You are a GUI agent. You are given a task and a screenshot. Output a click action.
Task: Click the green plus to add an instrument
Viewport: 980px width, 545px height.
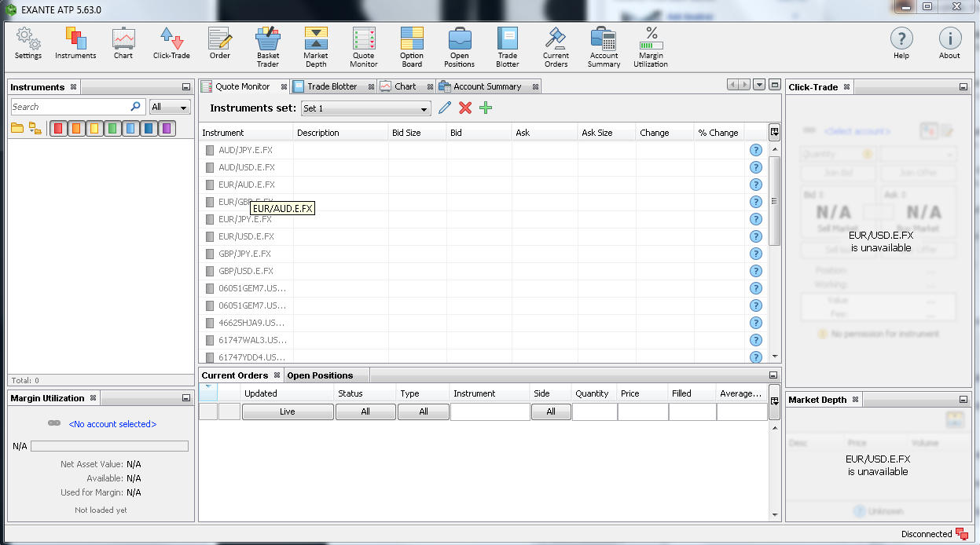click(x=485, y=108)
